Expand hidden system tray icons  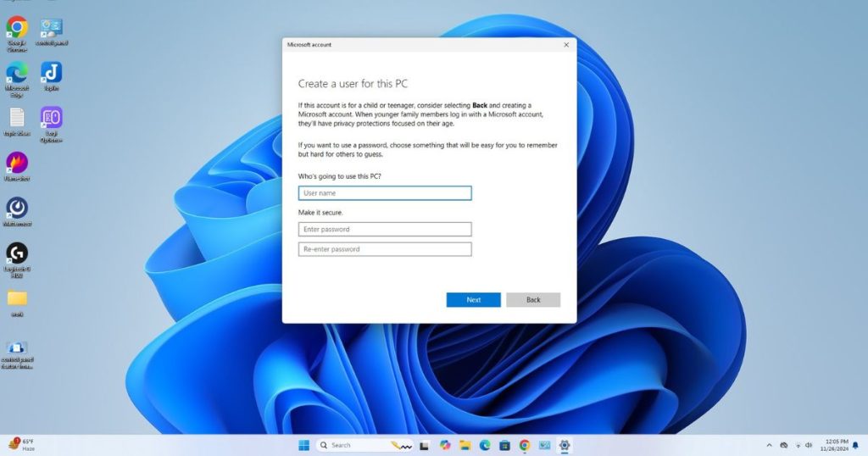tap(770, 445)
